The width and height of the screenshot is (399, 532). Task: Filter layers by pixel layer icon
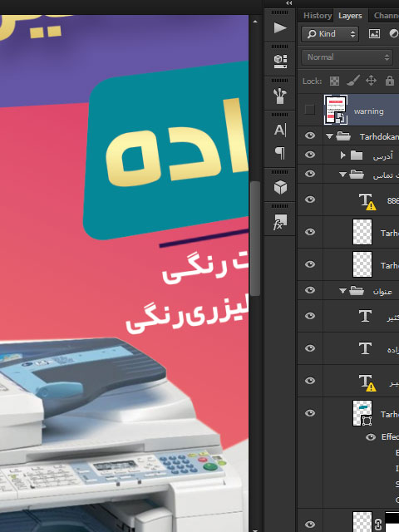pos(374,33)
